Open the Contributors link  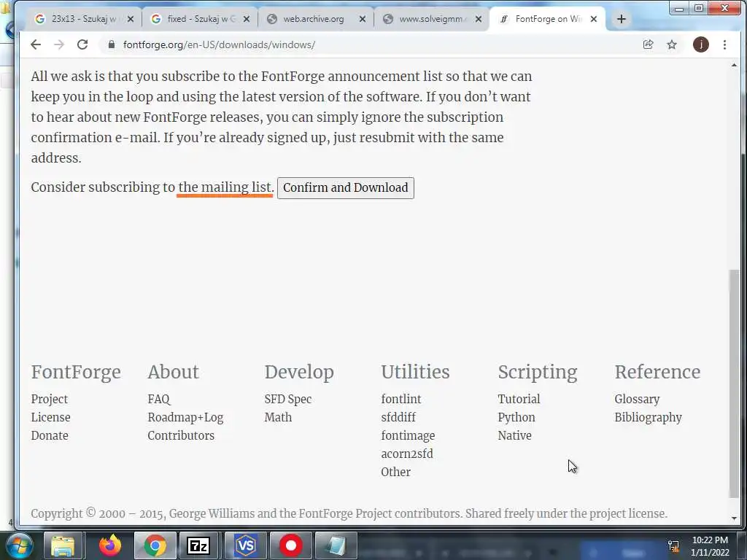click(181, 435)
